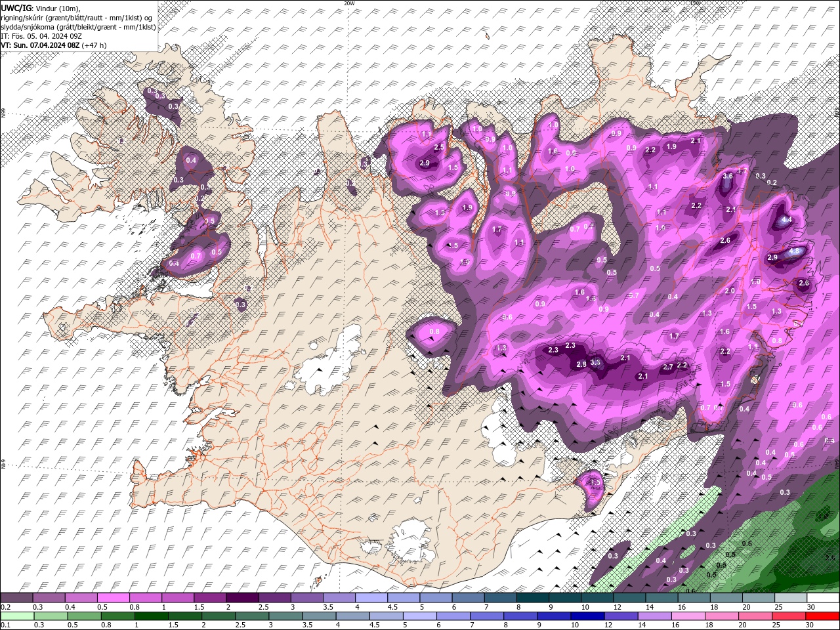Click the 4.4 snowfall value on the map

pyautogui.click(x=787, y=220)
